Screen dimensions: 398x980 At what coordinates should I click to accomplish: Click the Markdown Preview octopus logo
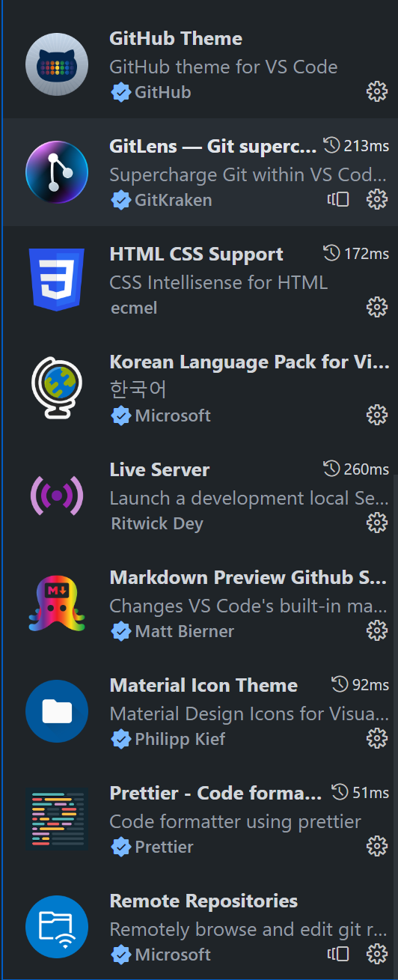[57, 603]
